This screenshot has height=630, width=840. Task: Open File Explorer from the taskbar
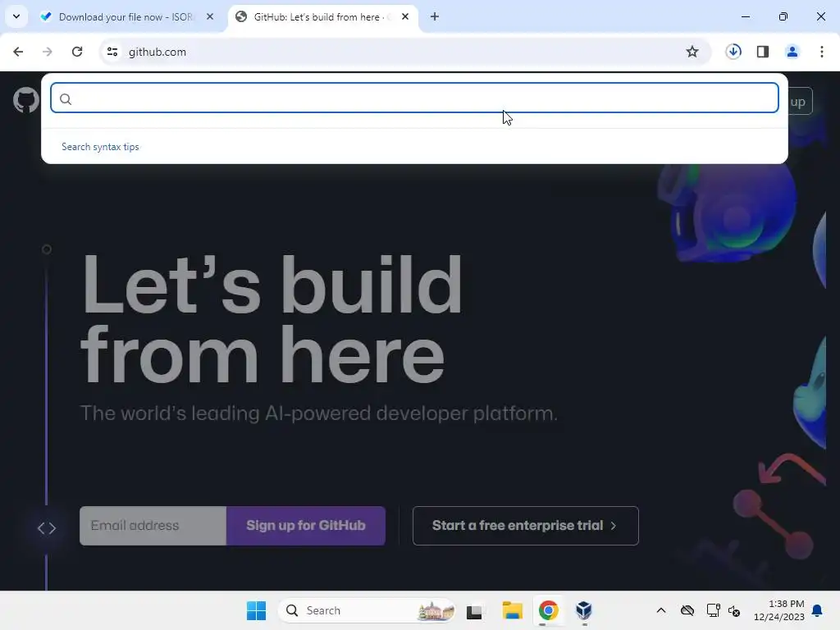pyautogui.click(x=512, y=610)
